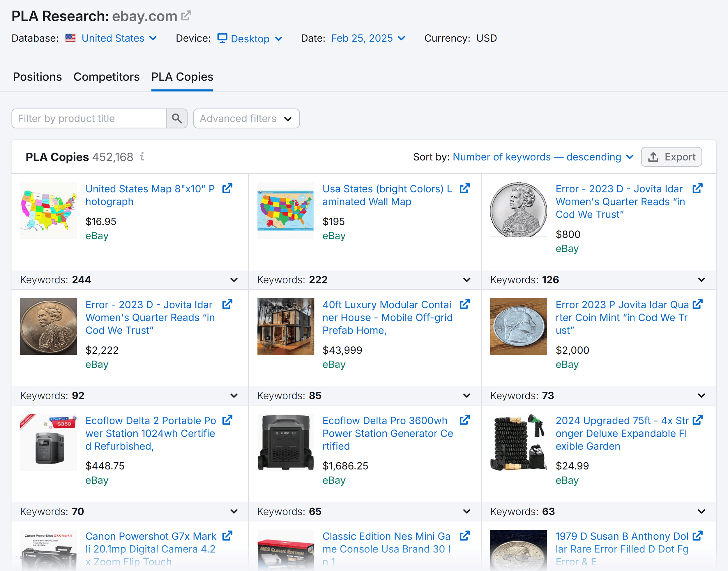This screenshot has width=728, height=571.
Task: Open PLA Copies info icon
Action: click(142, 156)
